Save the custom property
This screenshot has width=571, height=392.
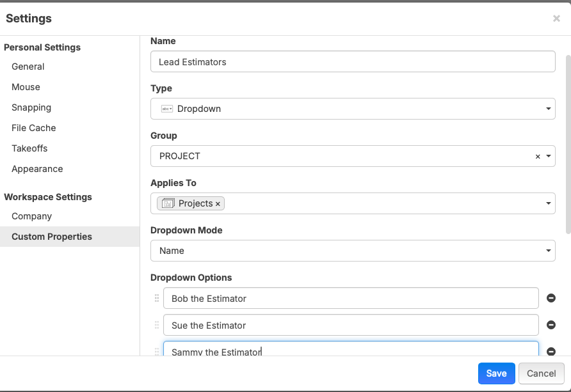click(x=496, y=373)
